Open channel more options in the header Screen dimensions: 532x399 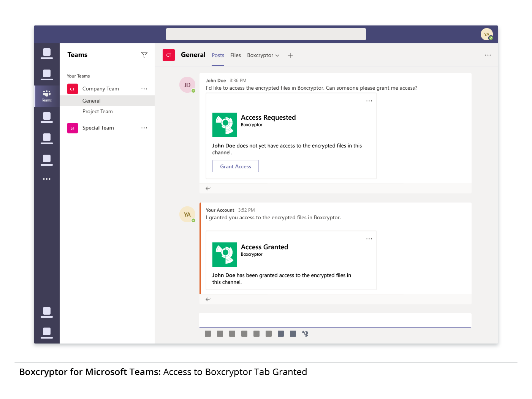[x=488, y=55]
